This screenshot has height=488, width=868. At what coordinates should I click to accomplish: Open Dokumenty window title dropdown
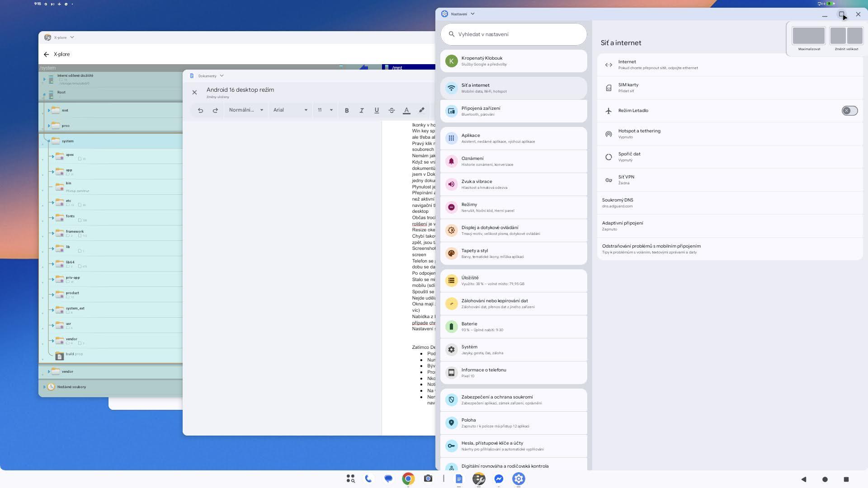(x=222, y=76)
